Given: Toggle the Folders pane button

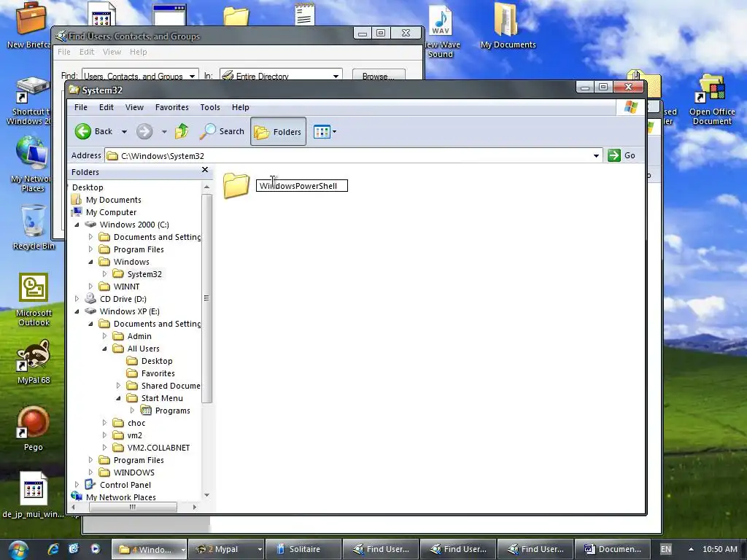Looking at the screenshot, I should (278, 131).
